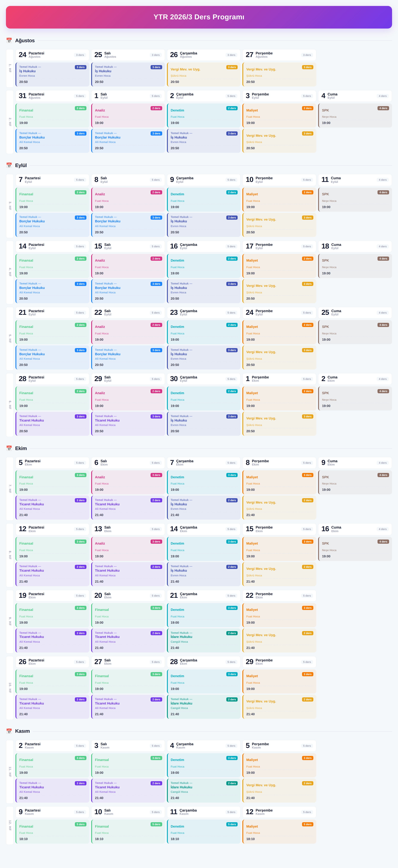The image size is (398, 868).
Task: Click the 1. HF week label
Action: pos(10,68)
